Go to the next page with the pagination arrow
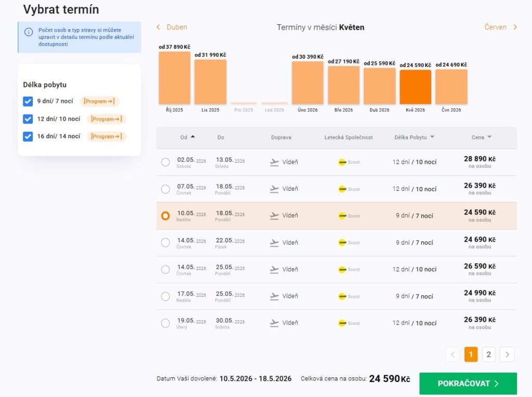532x397 pixels. tap(507, 354)
